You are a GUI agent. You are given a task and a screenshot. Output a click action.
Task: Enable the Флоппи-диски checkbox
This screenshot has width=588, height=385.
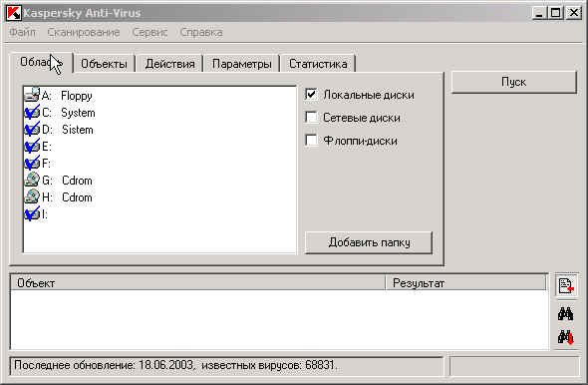pyautogui.click(x=311, y=141)
